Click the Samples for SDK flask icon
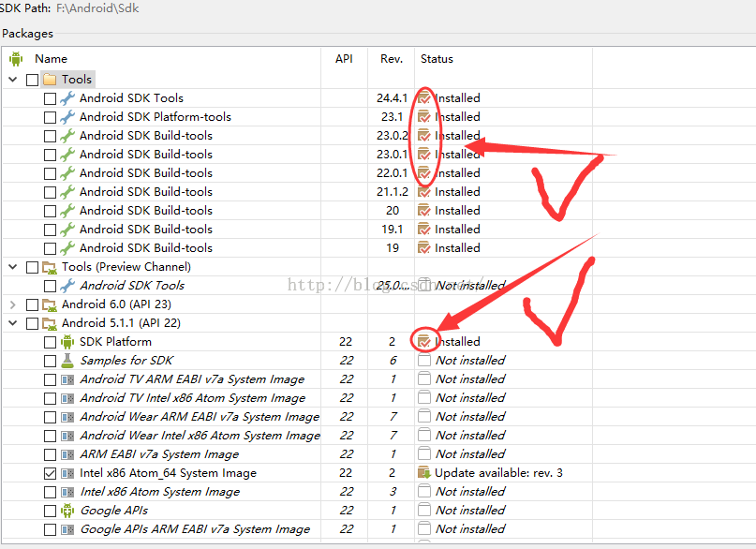The height and width of the screenshot is (549, 756). 67,361
